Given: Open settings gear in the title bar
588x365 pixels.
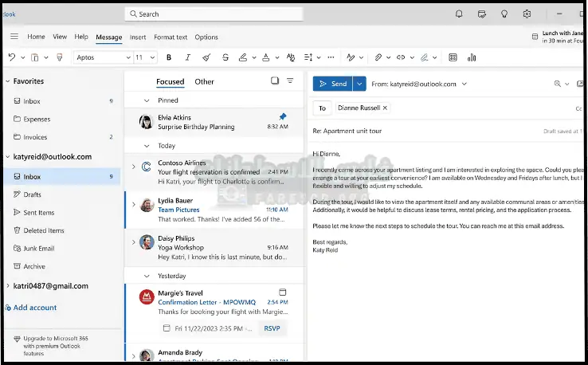Looking at the screenshot, I should click(x=527, y=14).
